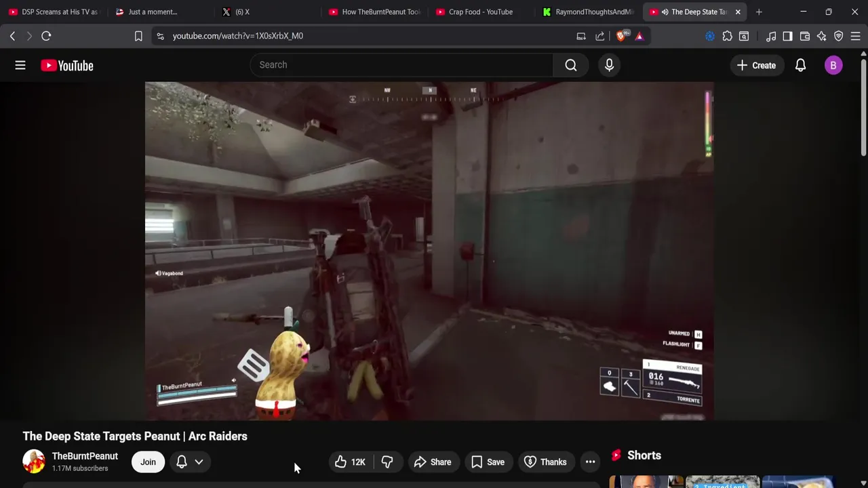The height and width of the screenshot is (488, 868).
Task: Open Brave media playlist music note icon
Action: (x=771, y=36)
